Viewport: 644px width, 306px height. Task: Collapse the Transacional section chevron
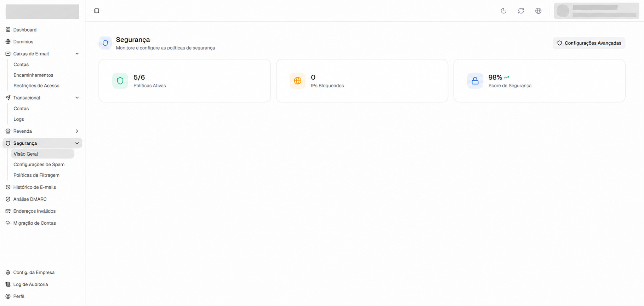coord(77,98)
